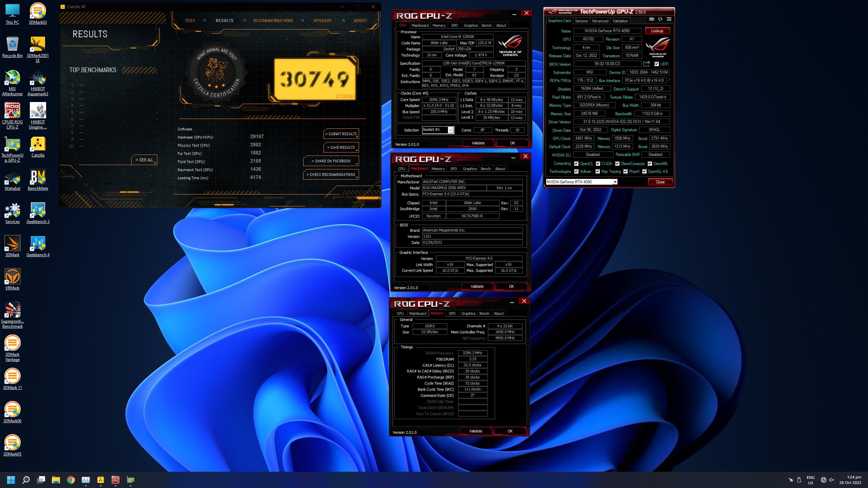This screenshot has width=868, height=488.
Task: Open the Bench tab in the top CPU-Z window
Action: (487, 25)
